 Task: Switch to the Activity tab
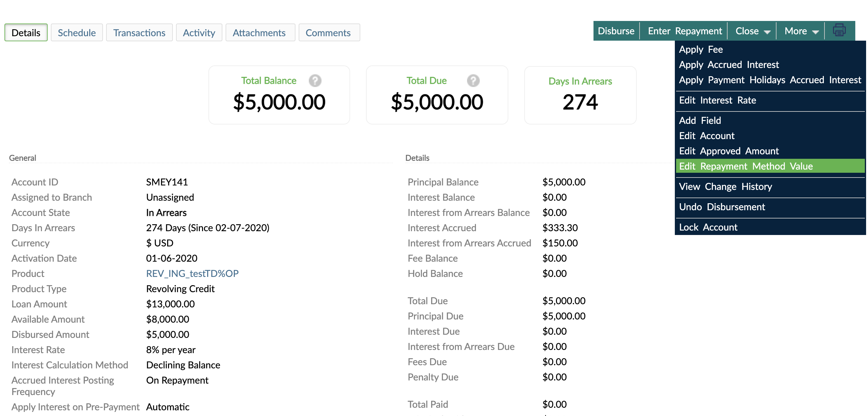[x=199, y=32]
